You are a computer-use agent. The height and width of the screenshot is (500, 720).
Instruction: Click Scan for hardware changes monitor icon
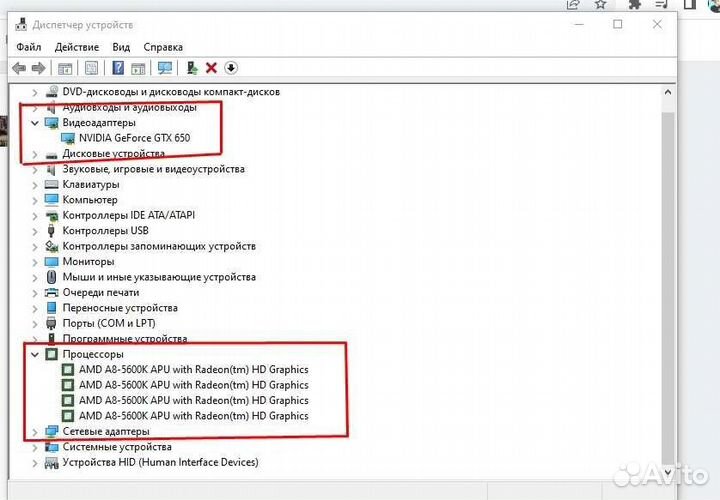click(165, 68)
